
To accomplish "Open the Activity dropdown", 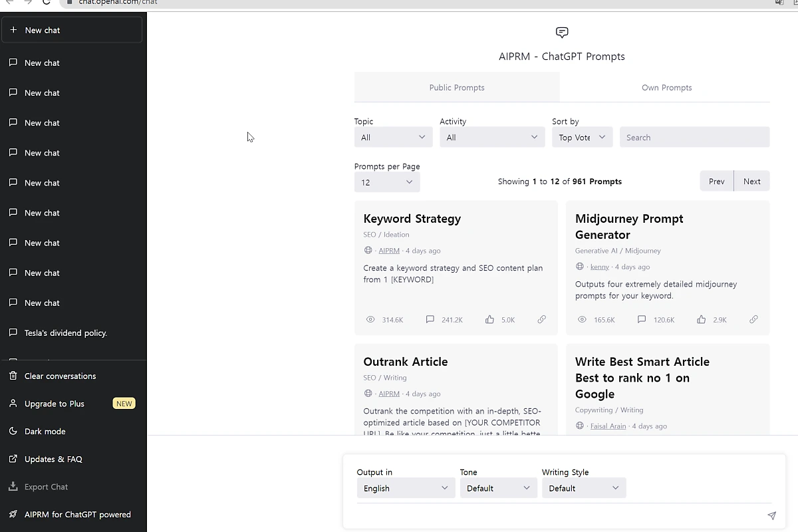I will [492, 137].
